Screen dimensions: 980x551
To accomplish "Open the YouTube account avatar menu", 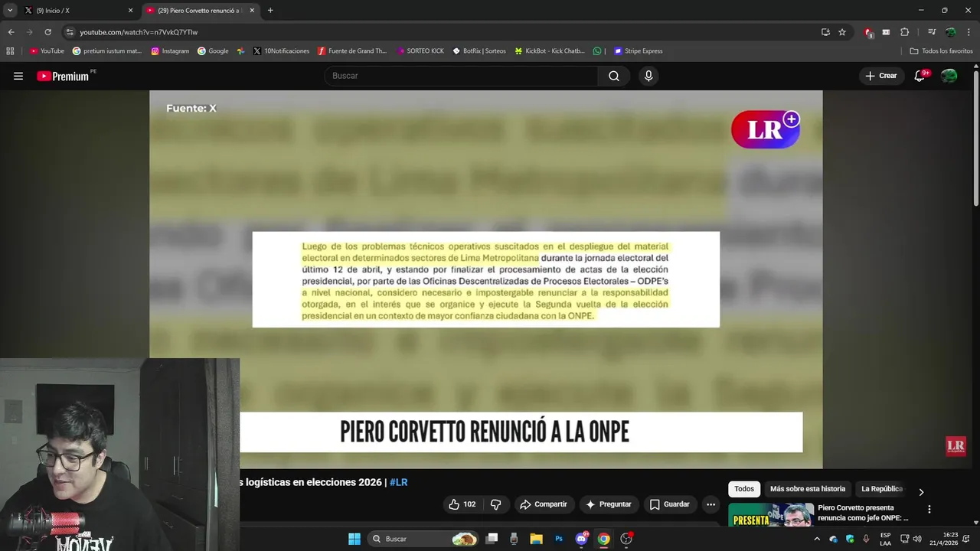I will point(949,76).
